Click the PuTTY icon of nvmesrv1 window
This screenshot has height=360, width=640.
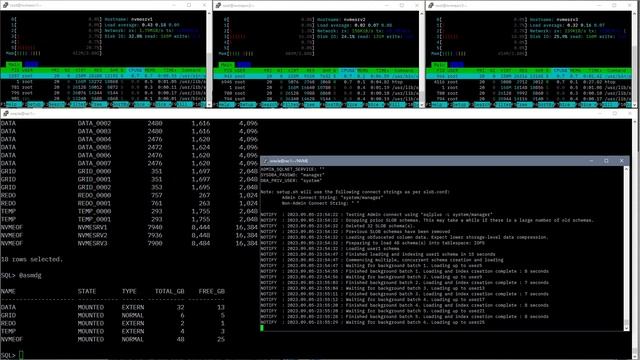(x=5, y=5)
